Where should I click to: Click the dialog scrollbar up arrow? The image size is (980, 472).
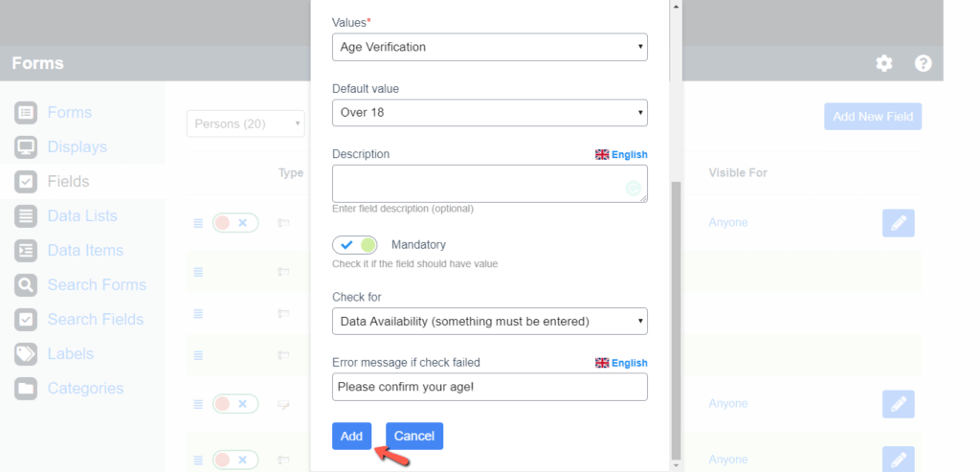[676, 6]
